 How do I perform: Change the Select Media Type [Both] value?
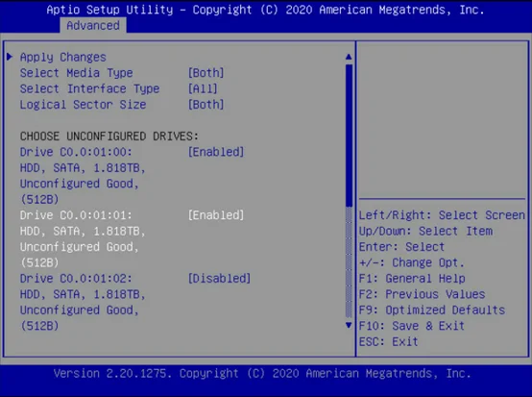(x=206, y=73)
